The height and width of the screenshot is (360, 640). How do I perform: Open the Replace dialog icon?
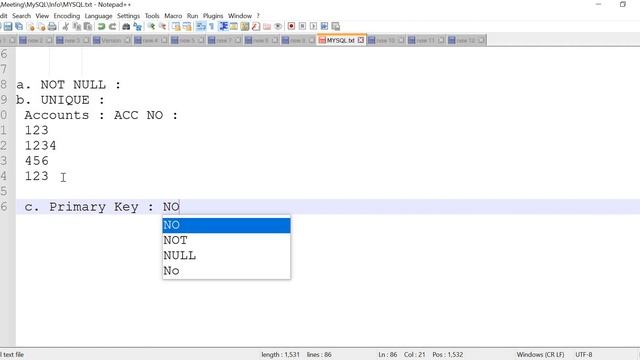[138, 27]
